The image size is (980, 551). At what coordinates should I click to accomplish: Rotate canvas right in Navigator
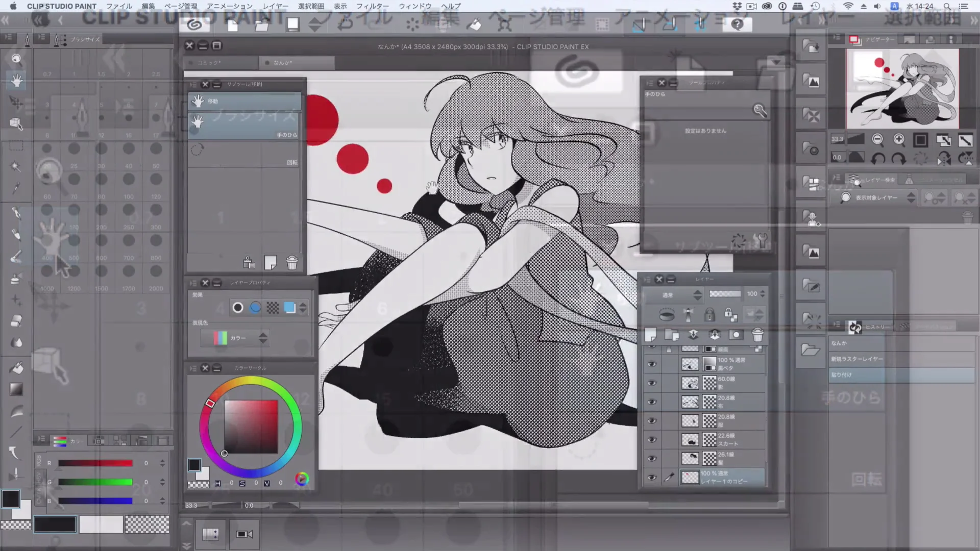point(899,158)
